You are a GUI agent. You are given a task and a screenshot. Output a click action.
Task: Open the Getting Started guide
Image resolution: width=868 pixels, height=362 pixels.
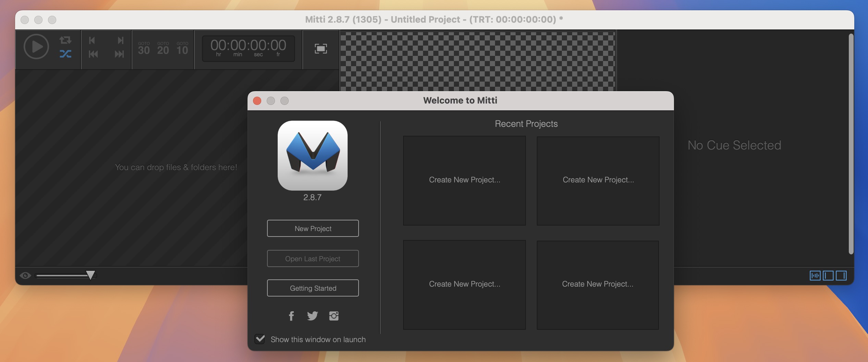pyautogui.click(x=313, y=288)
